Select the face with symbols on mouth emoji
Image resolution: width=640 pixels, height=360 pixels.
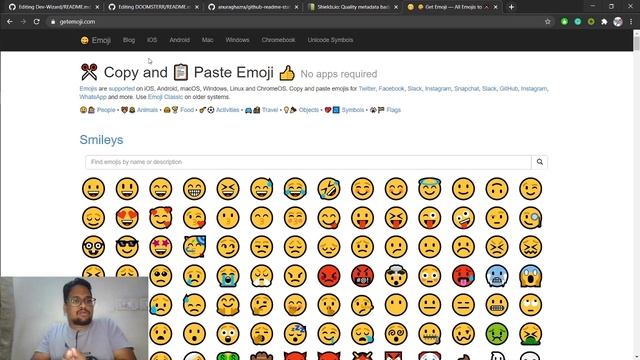pyautogui.click(x=362, y=276)
